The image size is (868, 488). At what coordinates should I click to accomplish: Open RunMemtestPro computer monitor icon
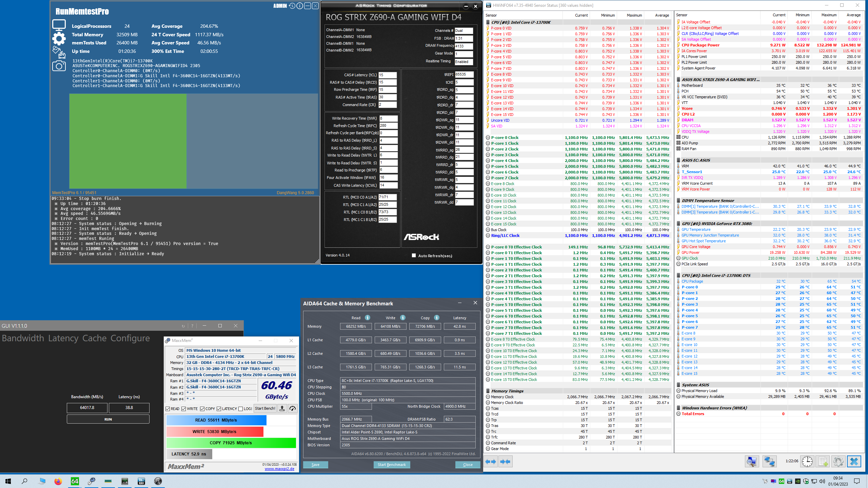pyautogui.click(x=59, y=25)
